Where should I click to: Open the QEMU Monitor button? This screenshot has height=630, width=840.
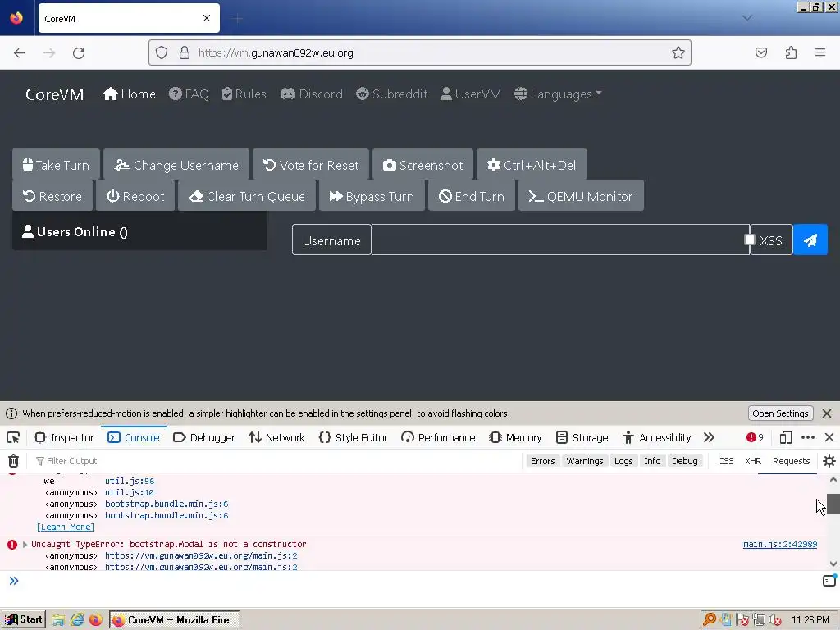pyautogui.click(x=581, y=196)
